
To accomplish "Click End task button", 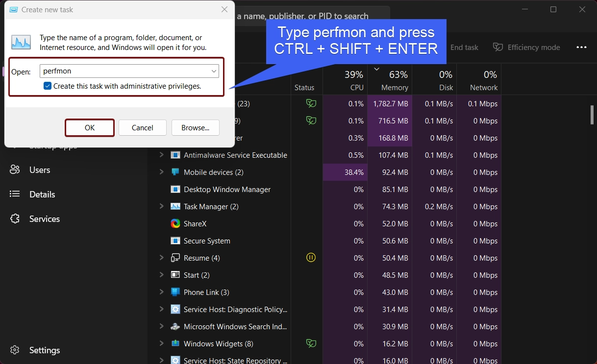I will [x=464, y=48].
